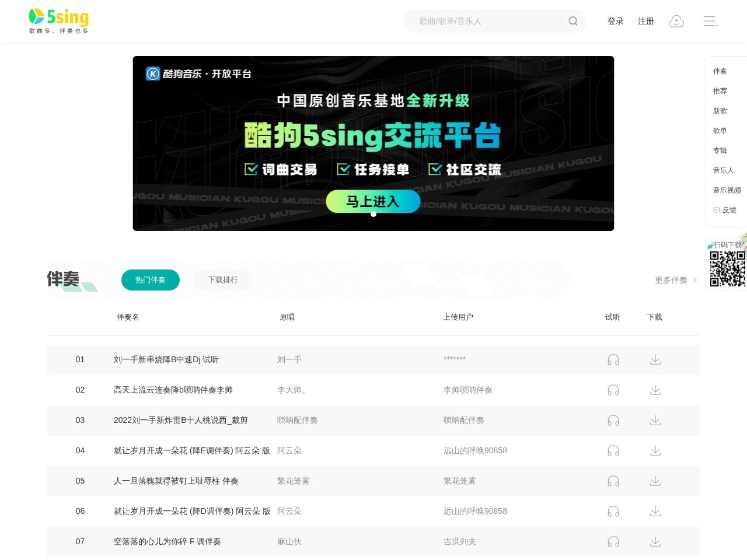Open song 空落落的心儿为你碎 F 调伴奏
This screenshot has height=560, width=747.
pyautogui.click(x=167, y=541)
